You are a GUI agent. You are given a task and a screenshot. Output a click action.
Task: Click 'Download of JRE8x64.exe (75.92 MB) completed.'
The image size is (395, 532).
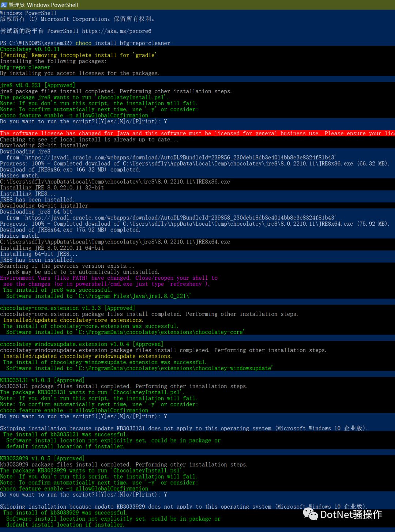pyautogui.click(x=70, y=230)
